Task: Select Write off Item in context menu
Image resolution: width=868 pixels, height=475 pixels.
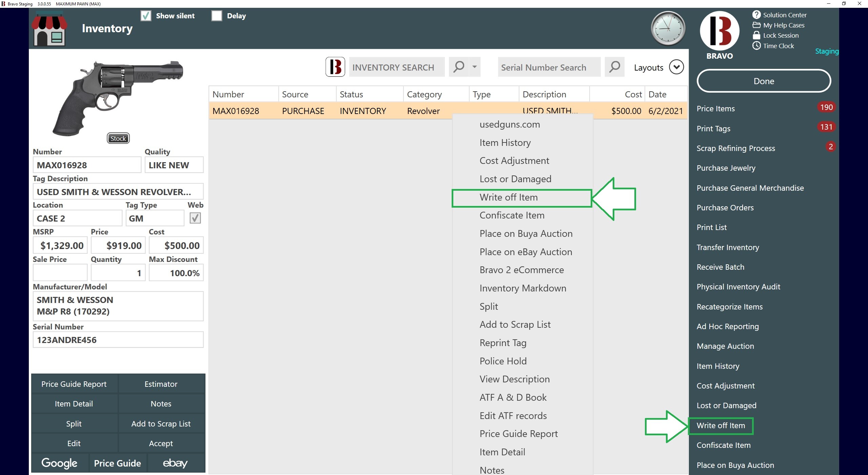Action: coord(522,198)
